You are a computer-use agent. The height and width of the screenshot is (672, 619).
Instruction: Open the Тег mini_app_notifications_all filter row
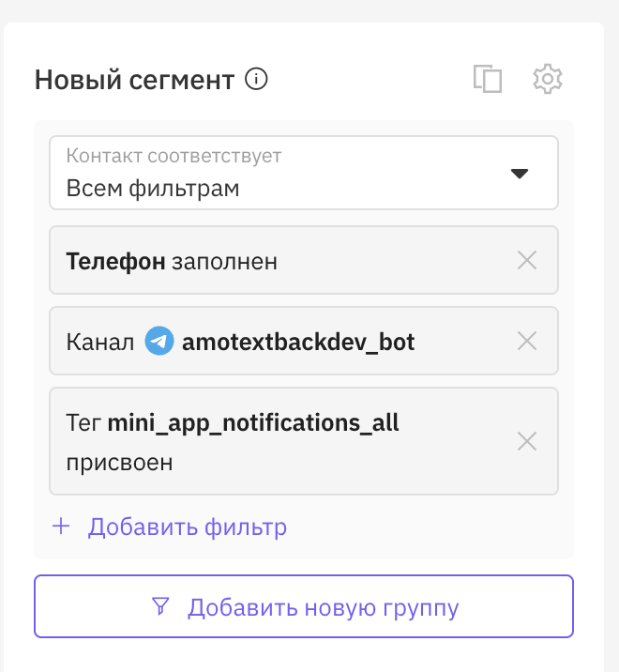click(x=304, y=441)
